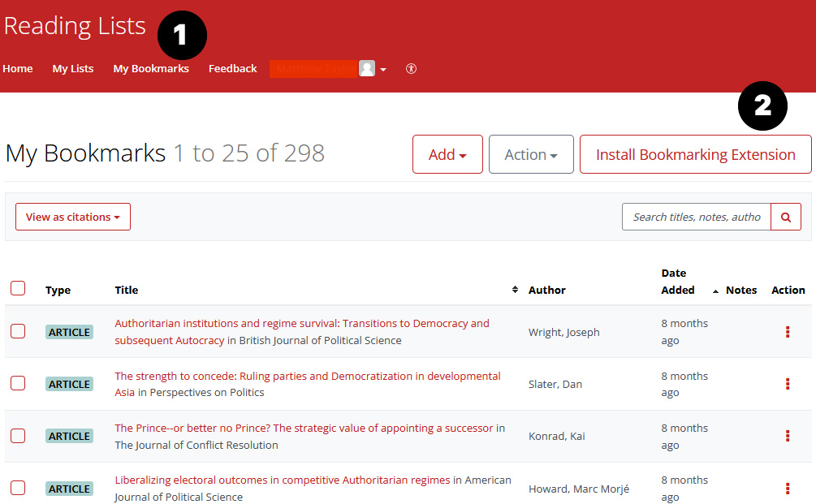Open the Liberalizing electoral outcomes article link
This screenshot has width=816, height=504.
click(282, 480)
